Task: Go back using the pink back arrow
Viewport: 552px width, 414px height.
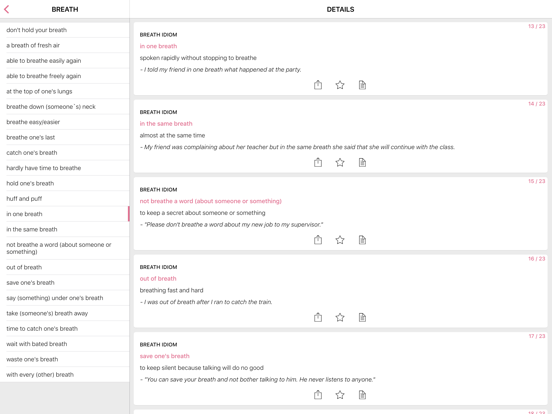Action: pyautogui.click(x=6, y=9)
